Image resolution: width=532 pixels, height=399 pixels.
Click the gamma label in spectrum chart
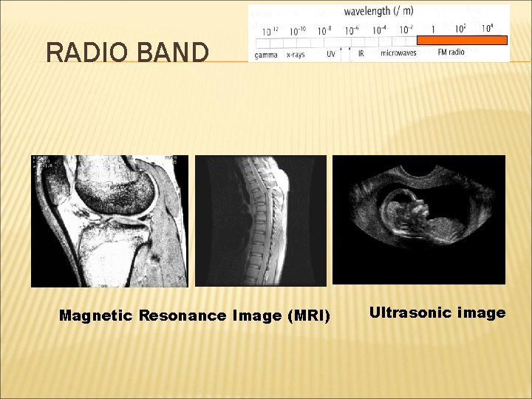[266, 55]
